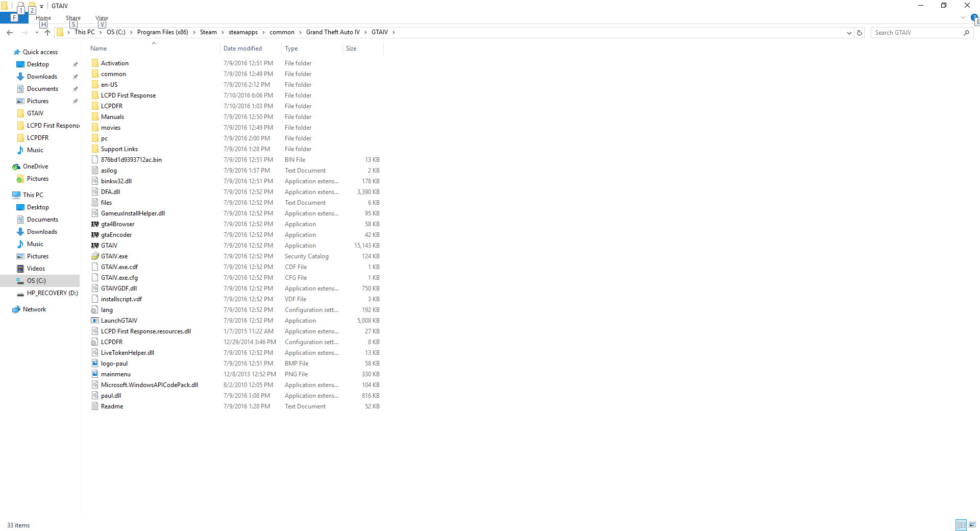Expand the chevron after Program Files (x86) breadcrumb

click(x=194, y=32)
